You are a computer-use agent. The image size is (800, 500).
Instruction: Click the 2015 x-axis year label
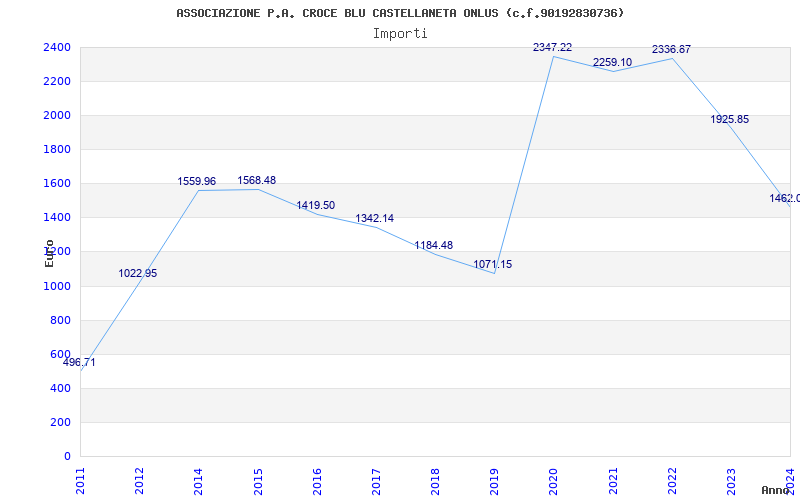coord(258,481)
